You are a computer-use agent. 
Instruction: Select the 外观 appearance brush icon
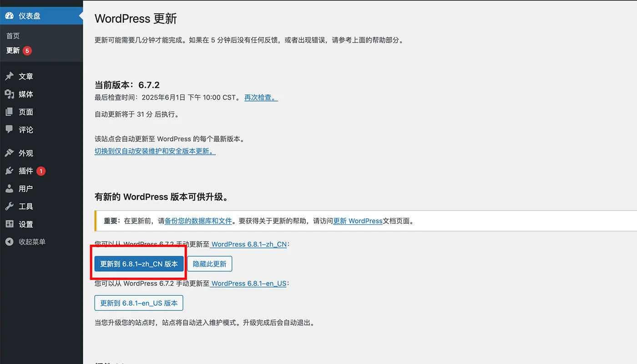coord(10,153)
